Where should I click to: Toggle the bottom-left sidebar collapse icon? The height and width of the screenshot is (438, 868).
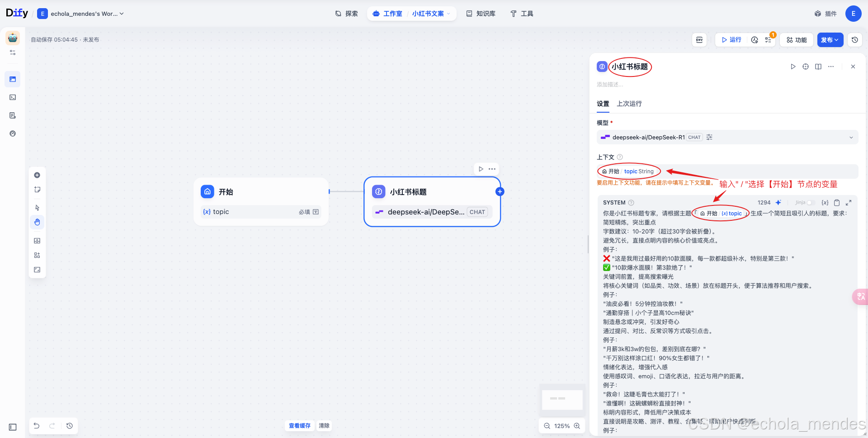(x=13, y=427)
